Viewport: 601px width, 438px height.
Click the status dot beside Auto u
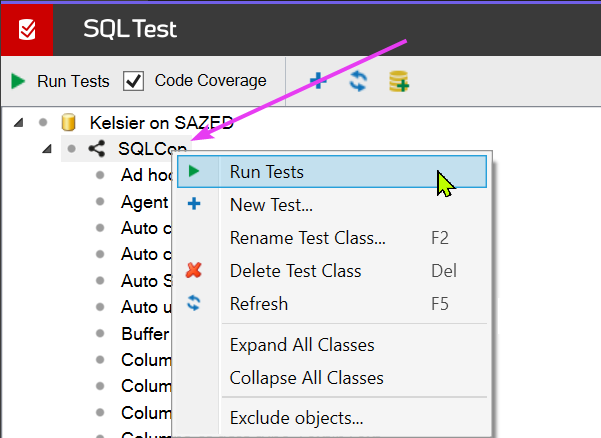tap(100, 307)
